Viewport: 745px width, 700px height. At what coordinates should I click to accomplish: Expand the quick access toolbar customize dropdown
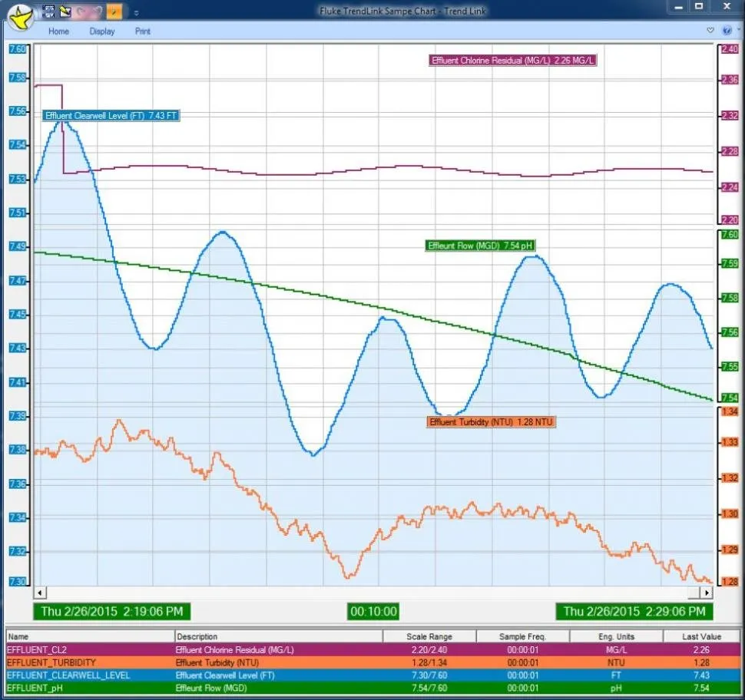(x=136, y=12)
